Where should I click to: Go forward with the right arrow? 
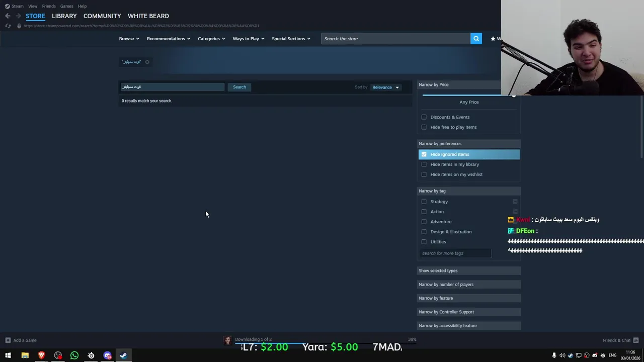click(18, 16)
